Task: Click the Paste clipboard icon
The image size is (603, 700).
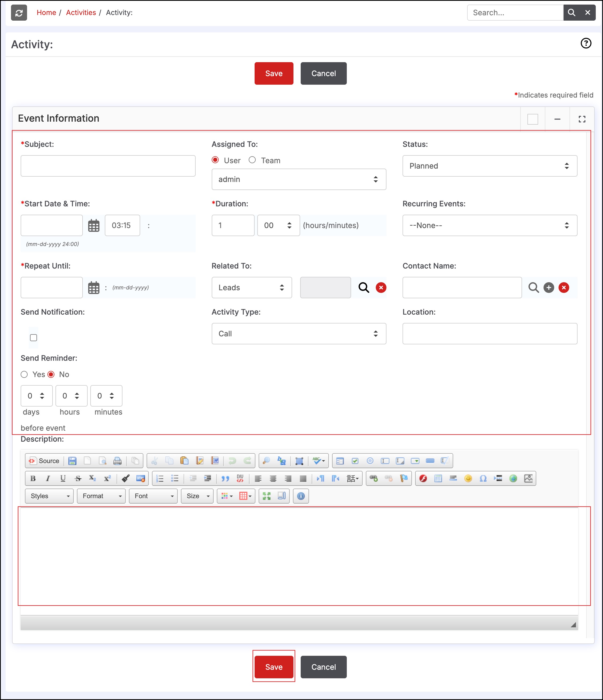Action: (184, 461)
